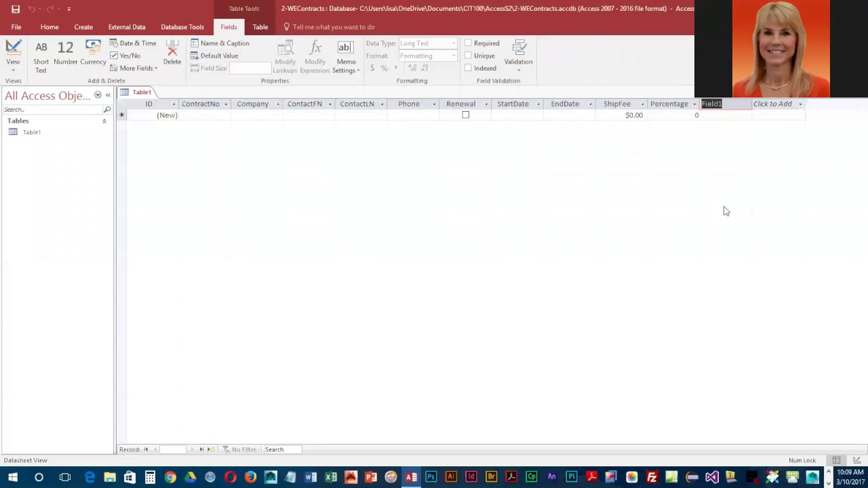Click the search magnifier in navigation pane

click(107, 109)
